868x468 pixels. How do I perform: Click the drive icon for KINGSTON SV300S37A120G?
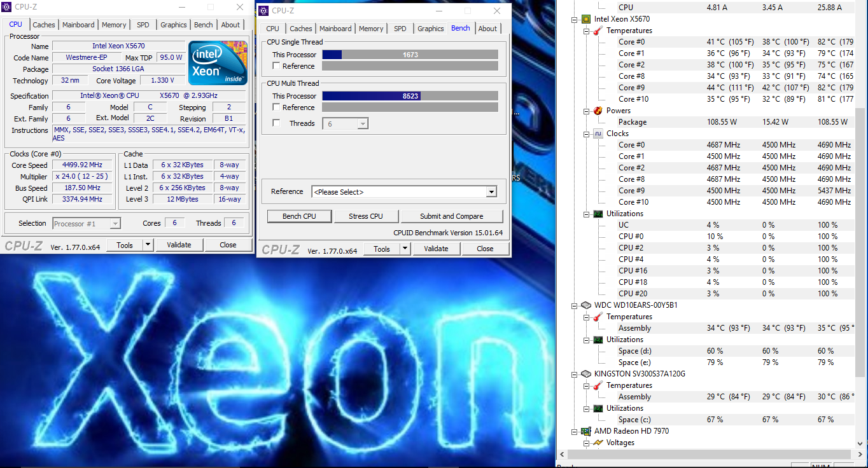tap(585, 374)
